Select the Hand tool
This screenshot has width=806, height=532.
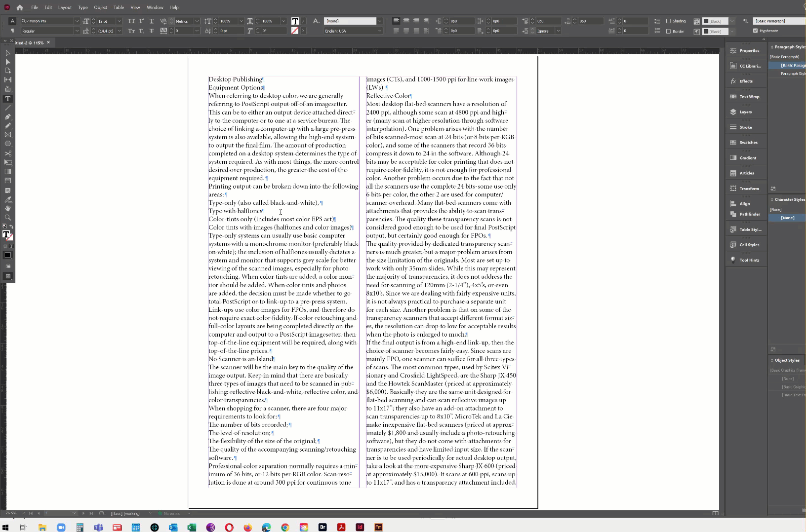tap(7, 209)
